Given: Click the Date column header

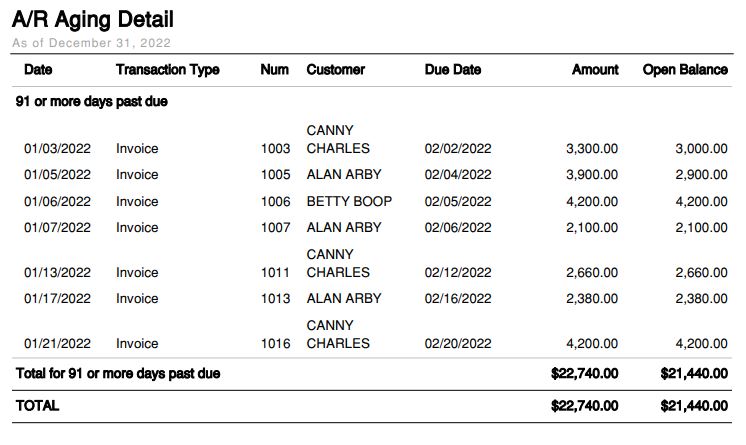Looking at the screenshot, I should tap(38, 70).
